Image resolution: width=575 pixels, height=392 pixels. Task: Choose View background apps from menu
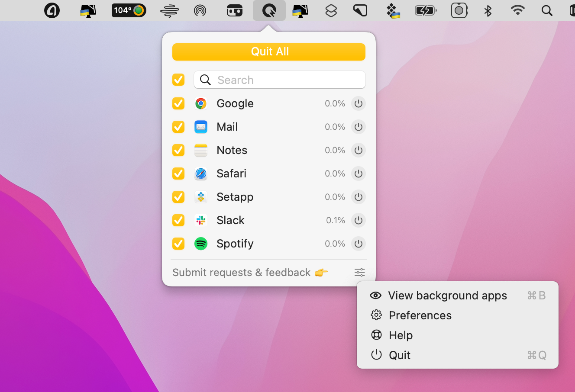pos(458,296)
